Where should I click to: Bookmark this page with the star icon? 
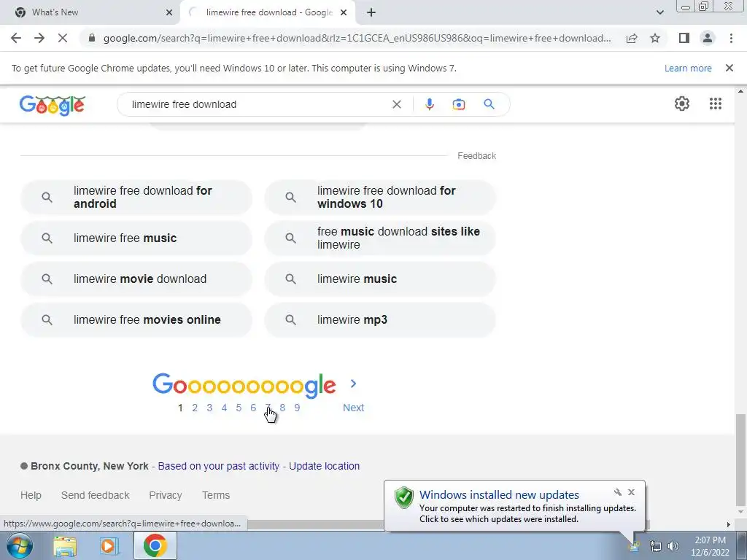[655, 38]
